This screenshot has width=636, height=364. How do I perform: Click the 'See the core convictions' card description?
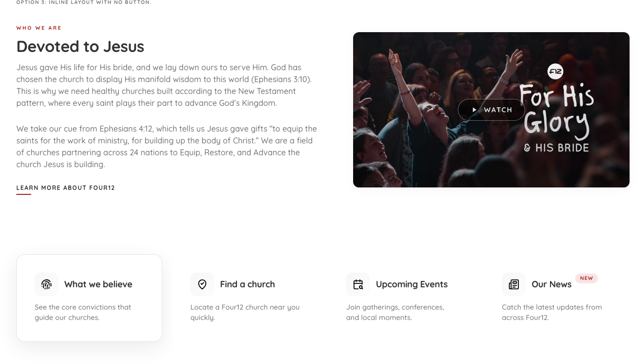(83, 312)
